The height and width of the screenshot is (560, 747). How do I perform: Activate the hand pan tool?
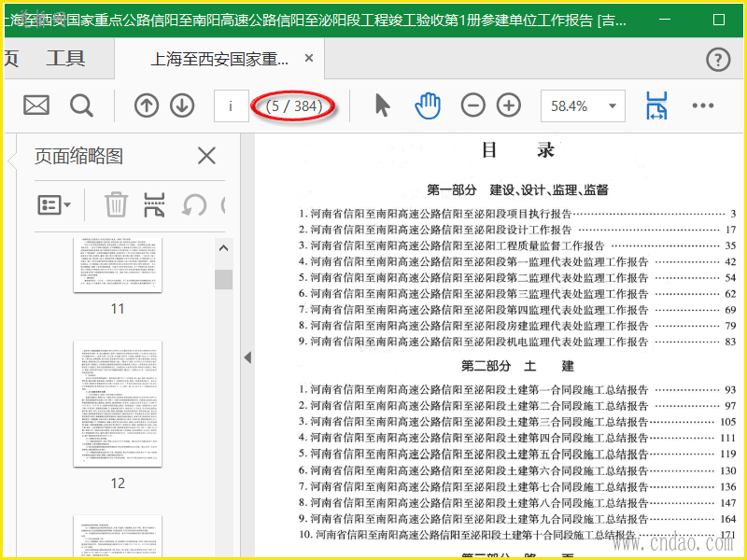(428, 105)
